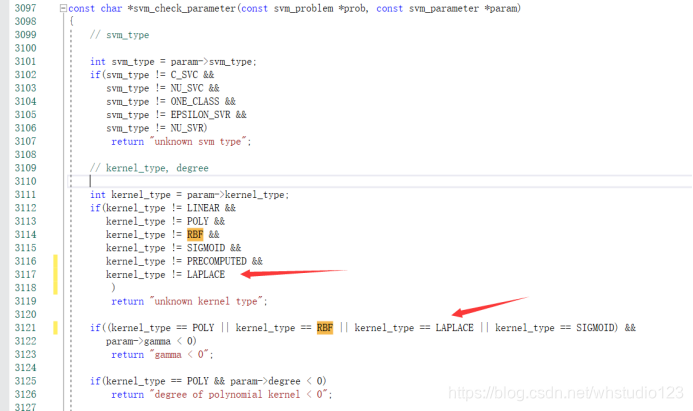
Task: Click '*prob' parameter in function signature
Action: click(352, 8)
